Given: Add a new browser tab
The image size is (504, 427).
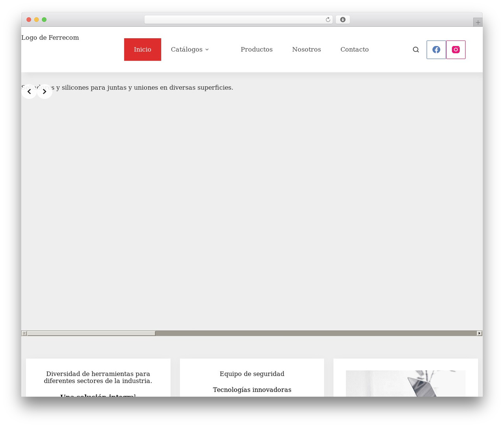Looking at the screenshot, I should tap(478, 22).
